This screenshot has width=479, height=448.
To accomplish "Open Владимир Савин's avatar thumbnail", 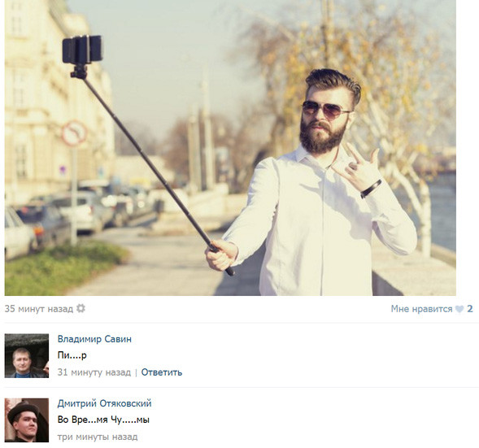I will pos(27,356).
